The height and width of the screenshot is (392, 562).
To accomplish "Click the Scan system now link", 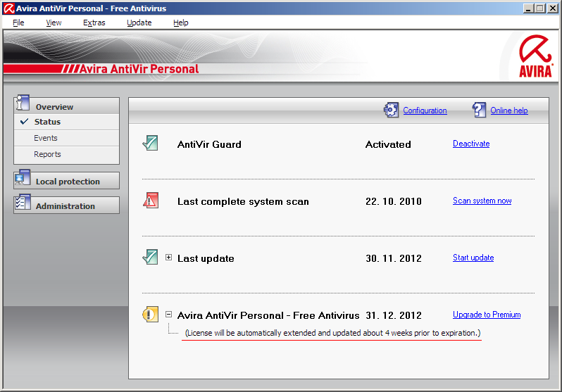I will [482, 201].
